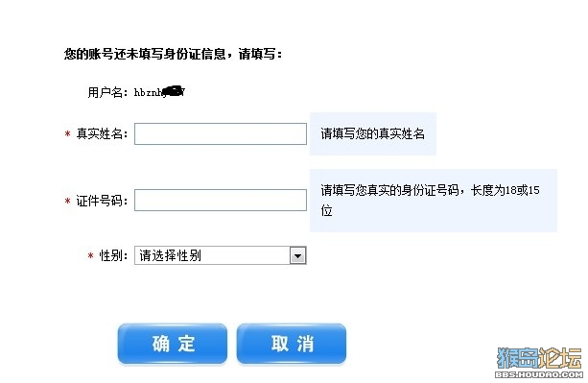The image size is (588, 383).
Task: Click the username value starting with hbznh
Action: click(159, 92)
